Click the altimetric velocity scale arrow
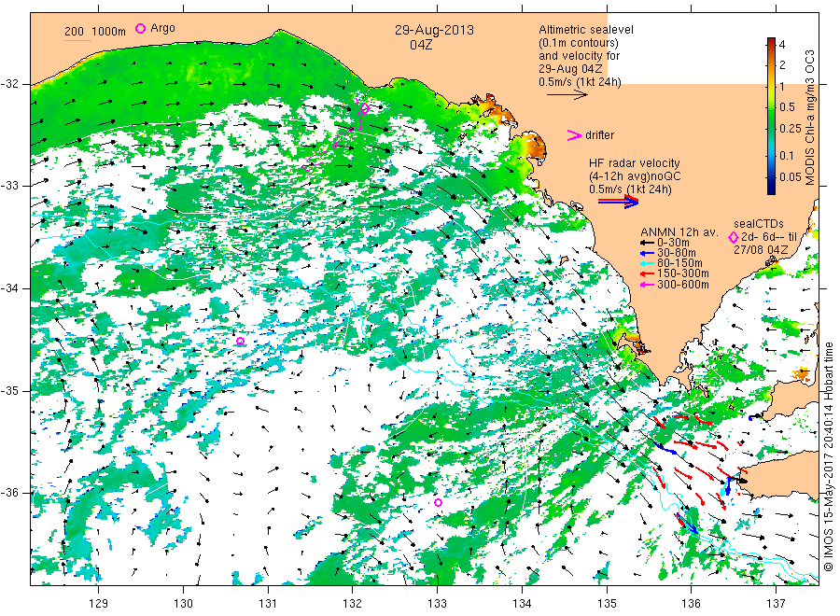The height and width of the screenshot is (616, 840). pyautogui.click(x=567, y=95)
